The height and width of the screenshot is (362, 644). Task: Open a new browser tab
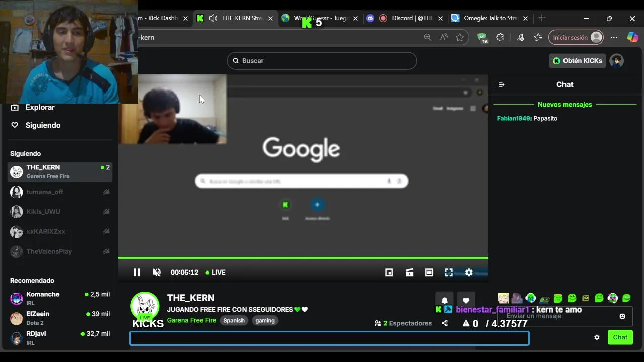tap(542, 18)
